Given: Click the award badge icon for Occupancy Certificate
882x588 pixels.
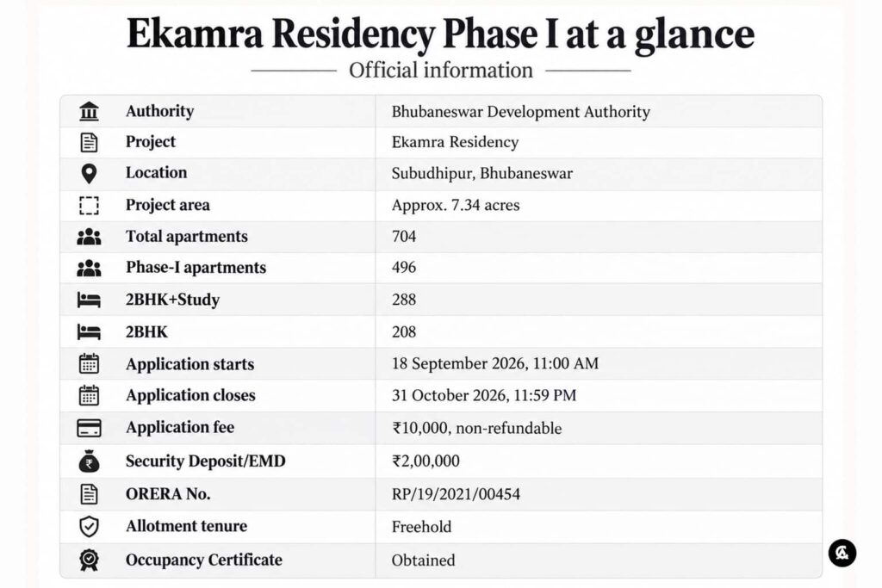Looking at the screenshot, I should coord(89,560).
